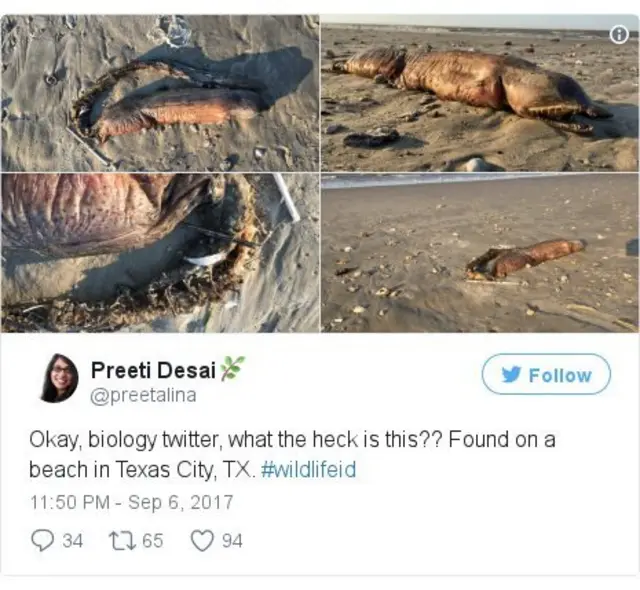Click the like count 94

pyautogui.click(x=232, y=541)
